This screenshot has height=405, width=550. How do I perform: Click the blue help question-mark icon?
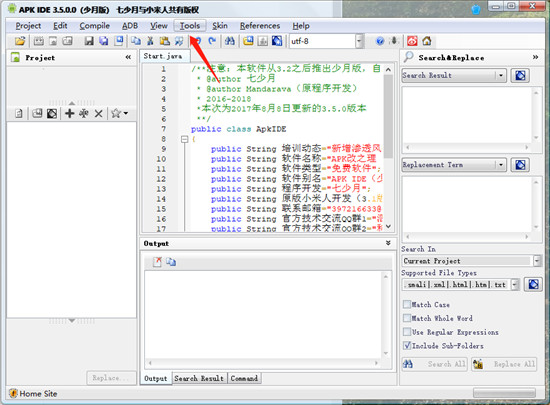pos(380,41)
